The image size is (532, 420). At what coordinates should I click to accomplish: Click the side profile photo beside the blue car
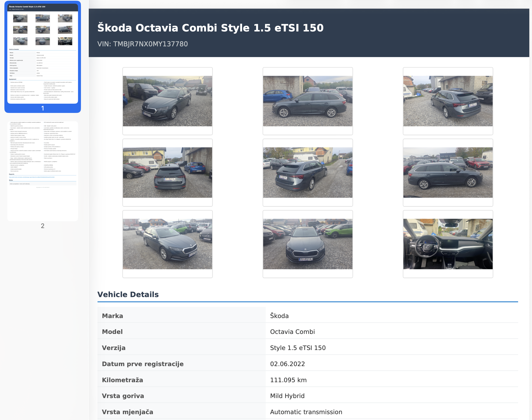point(307,101)
